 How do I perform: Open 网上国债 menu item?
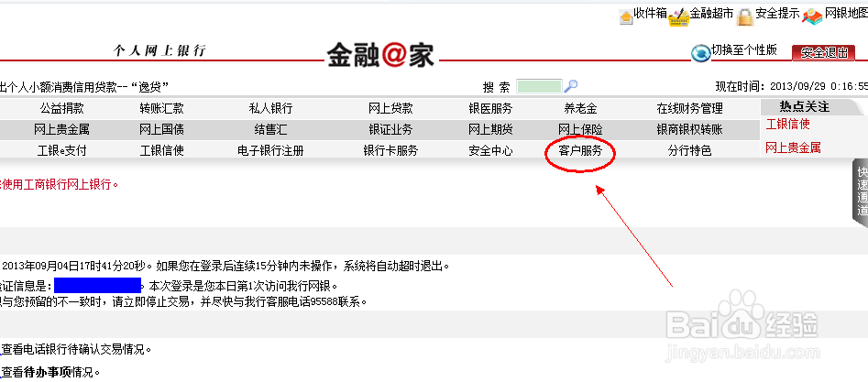click(161, 129)
